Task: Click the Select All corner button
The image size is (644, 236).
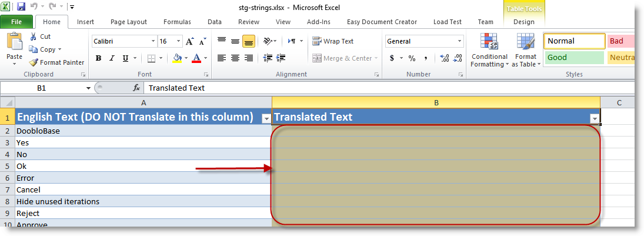Action: click(8, 102)
